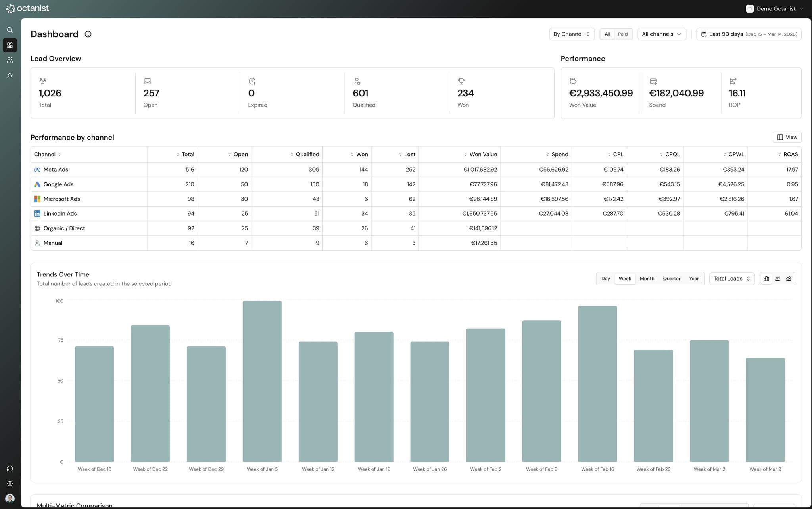The height and width of the screenshot is (509, 812).
Task: Select Month granularity for trends
Action: point(647,279)
